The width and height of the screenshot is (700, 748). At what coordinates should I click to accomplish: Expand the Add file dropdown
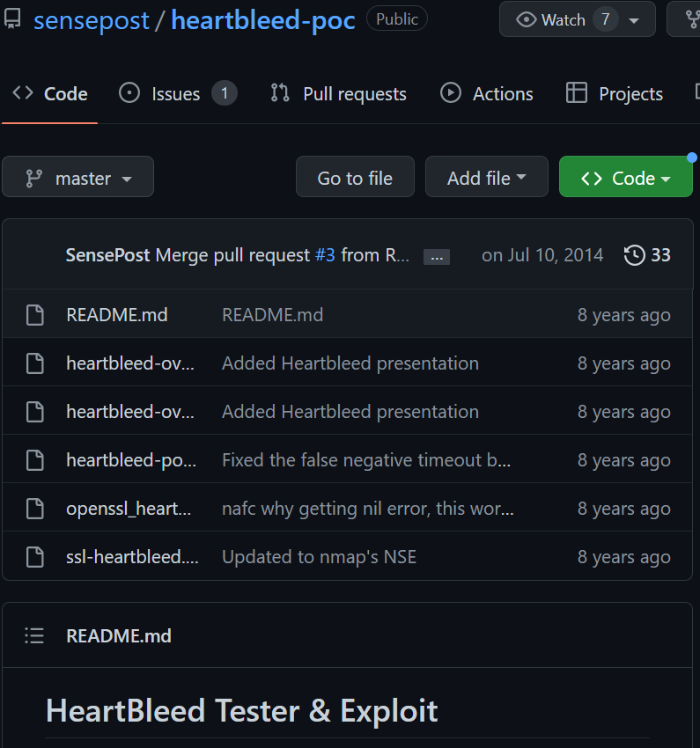coord(487,177)
